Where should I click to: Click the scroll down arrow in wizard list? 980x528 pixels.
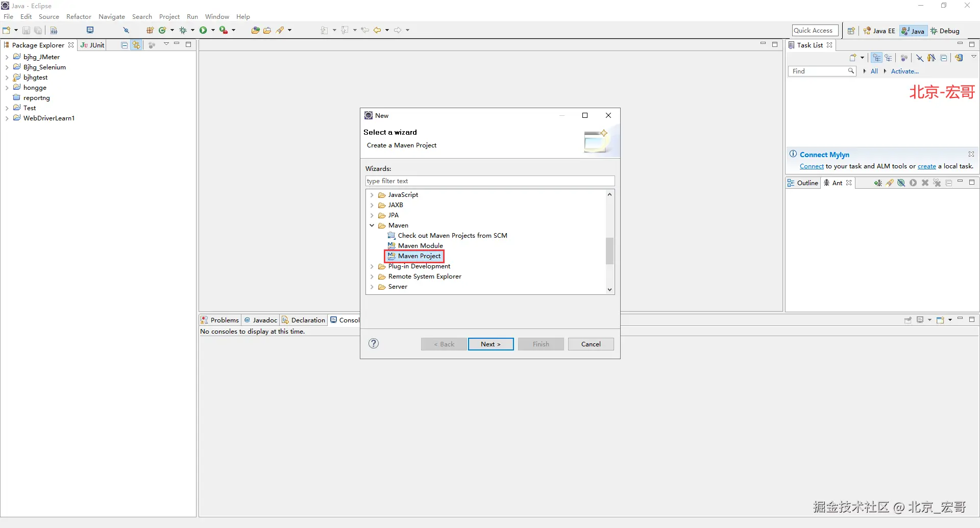[609, 289]
